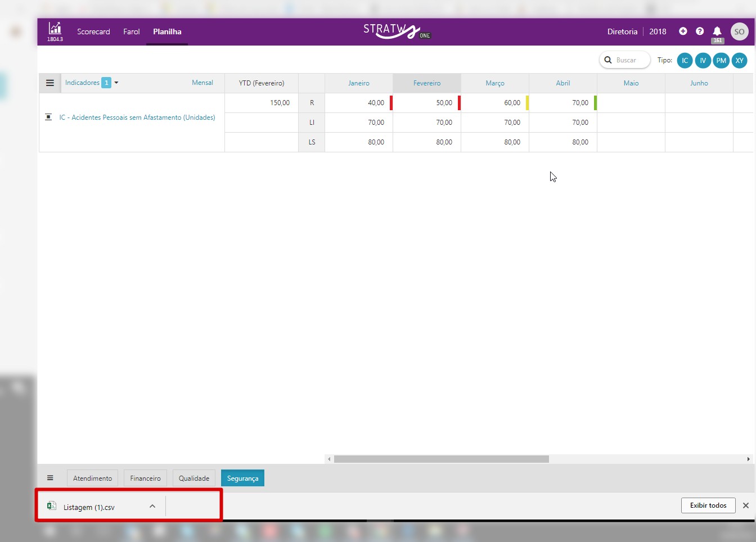
Task: Open the table hamburger menu icon
Action: tap(50, 83)
